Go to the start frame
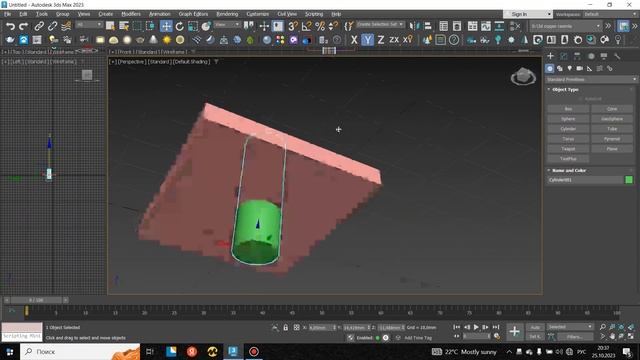 pyautogui.click(x=457, y=327)
